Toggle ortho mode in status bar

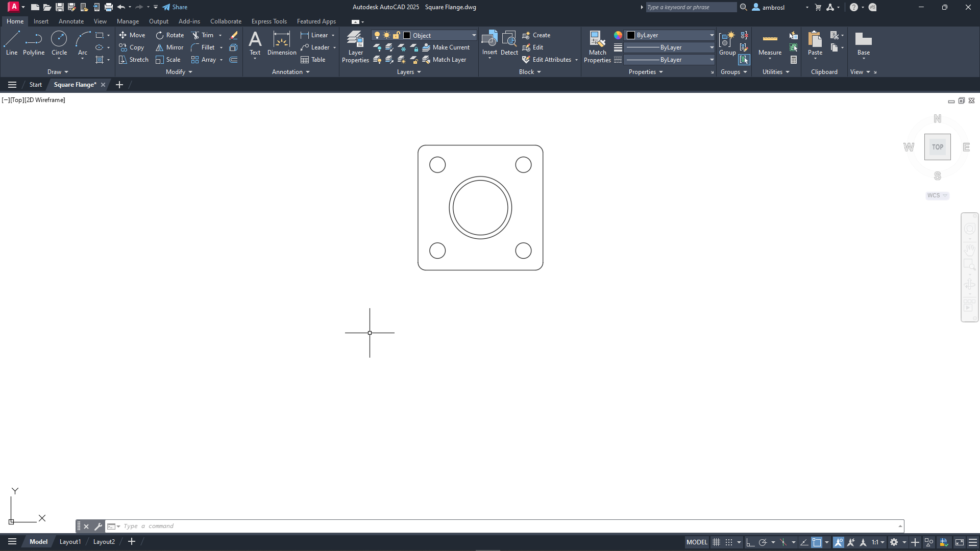750,542
